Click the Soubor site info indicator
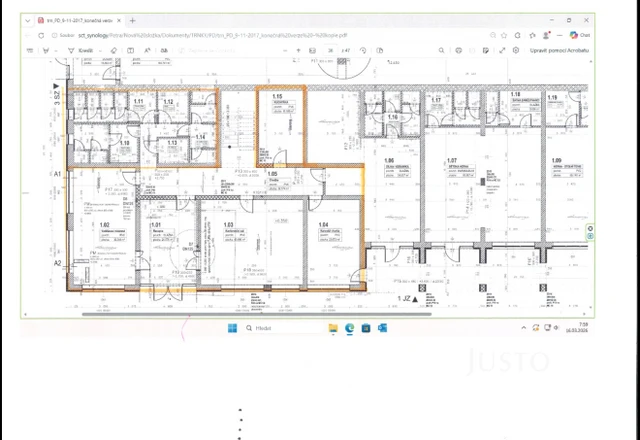Image resolution: width=640 pixels, height=440 pixels. pos(63,36)
